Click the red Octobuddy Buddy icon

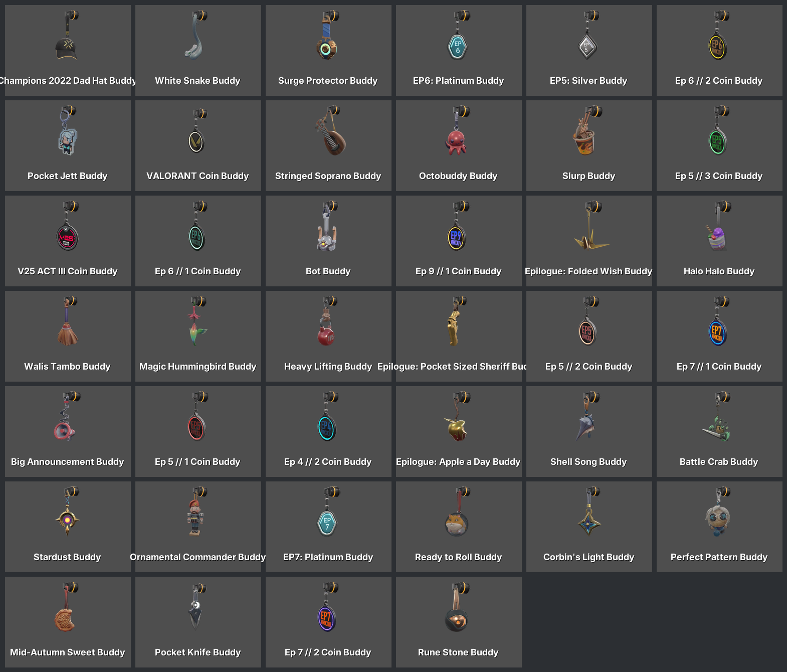click(458, 130)
